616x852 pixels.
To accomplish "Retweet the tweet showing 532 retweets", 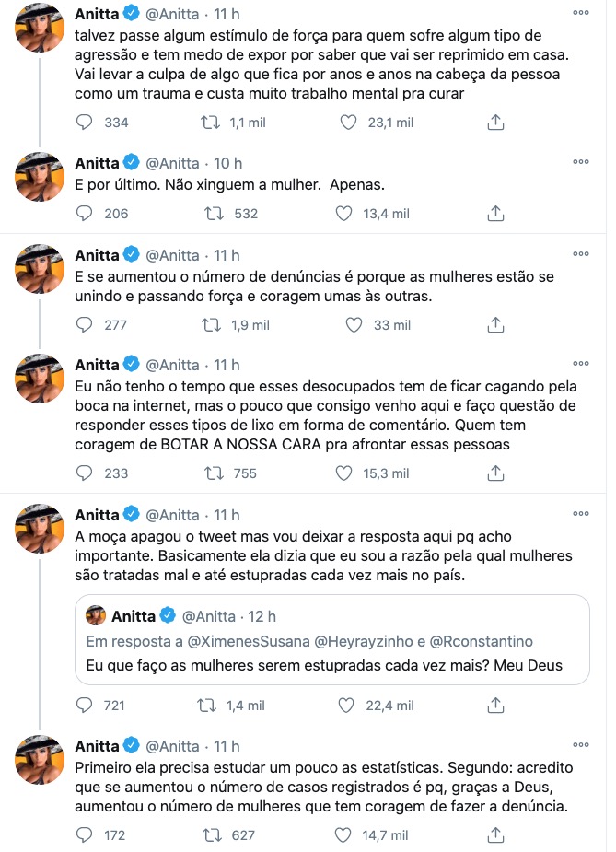I will tap(214, 214).
